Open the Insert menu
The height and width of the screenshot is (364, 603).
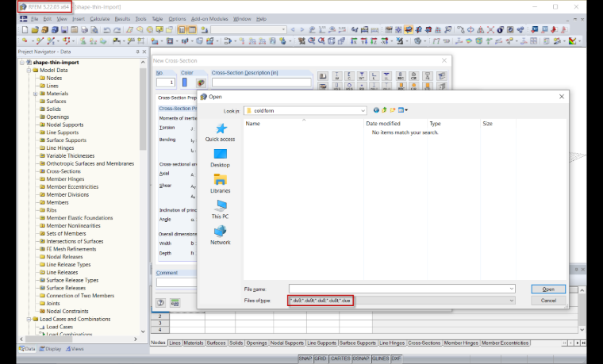point(79,18)
